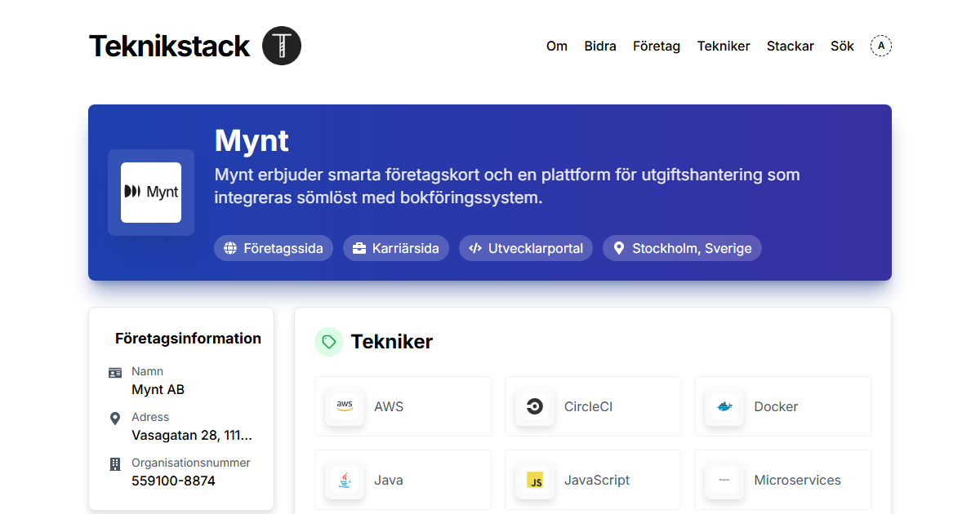Click the Microservices placeholder icon
The image size is (980, 514).
click(x=724, y=480)
